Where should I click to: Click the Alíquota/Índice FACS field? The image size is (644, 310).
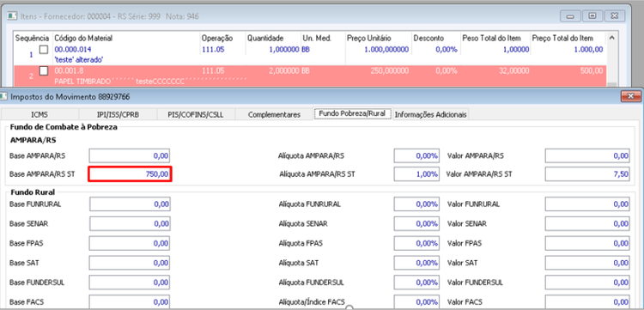(x=416, y=302)
